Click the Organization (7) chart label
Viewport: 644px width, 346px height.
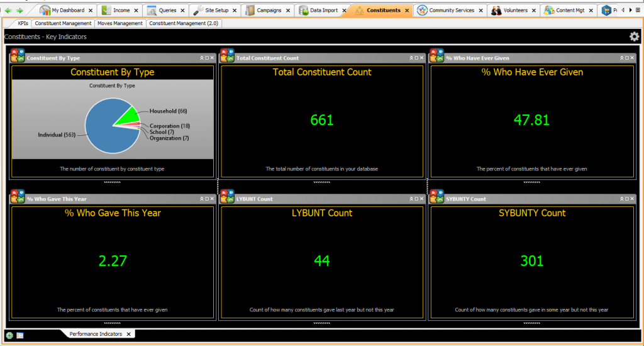click(x=169, y=138)
